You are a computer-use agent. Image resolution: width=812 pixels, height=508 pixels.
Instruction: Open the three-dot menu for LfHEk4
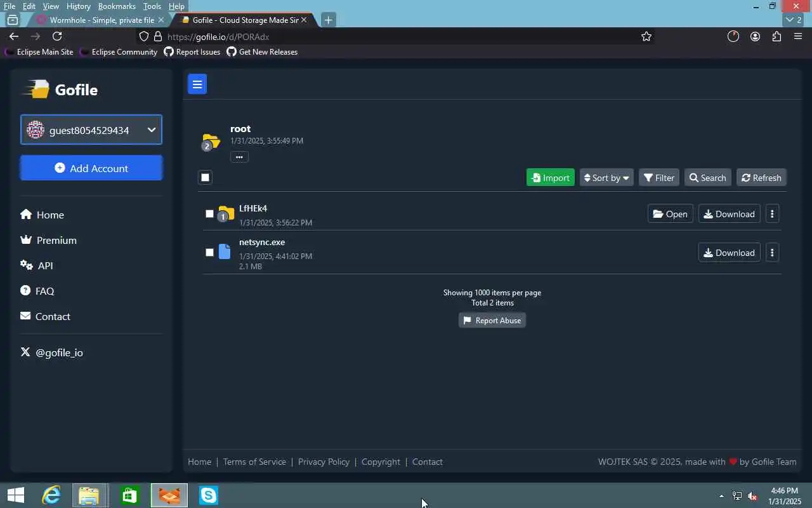tap(772, 214)
